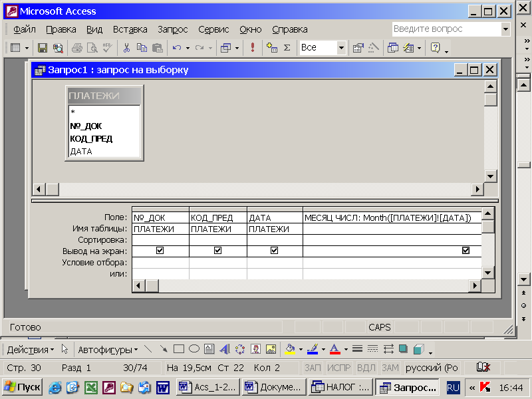Viewport: 532px width, 399px height.
Task: Open the Вид menu
Action: tap(94, 29)
